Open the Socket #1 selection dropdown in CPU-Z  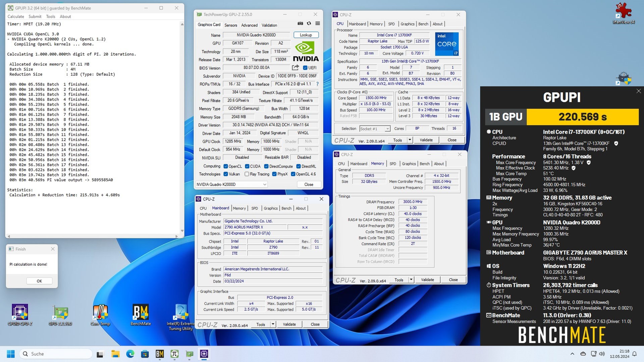tap(375, 129)
